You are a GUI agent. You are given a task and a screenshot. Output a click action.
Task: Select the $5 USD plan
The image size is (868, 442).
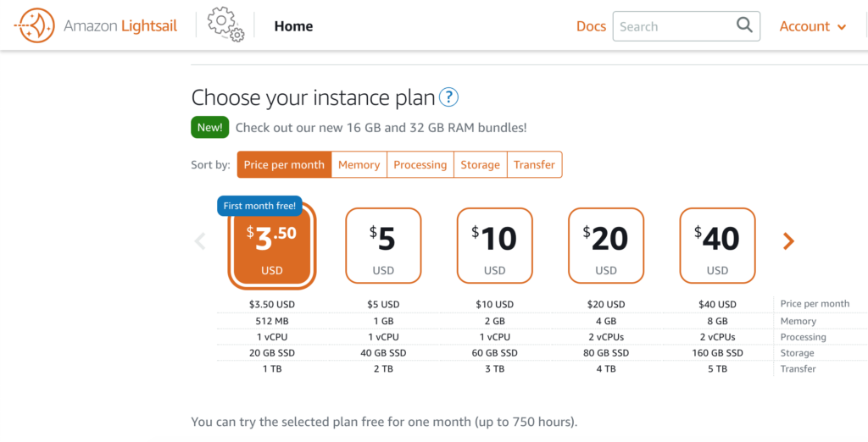383,246
